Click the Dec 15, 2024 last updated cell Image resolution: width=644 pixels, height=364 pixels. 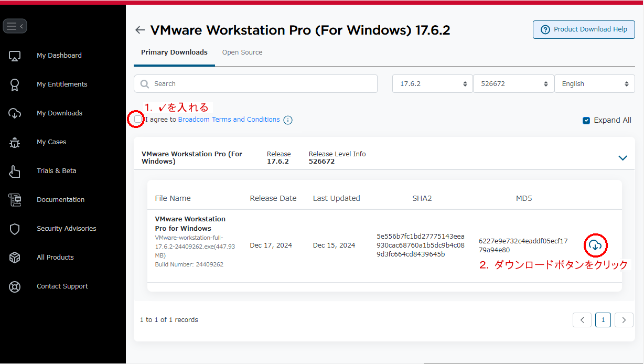click(x=334, y=245)
